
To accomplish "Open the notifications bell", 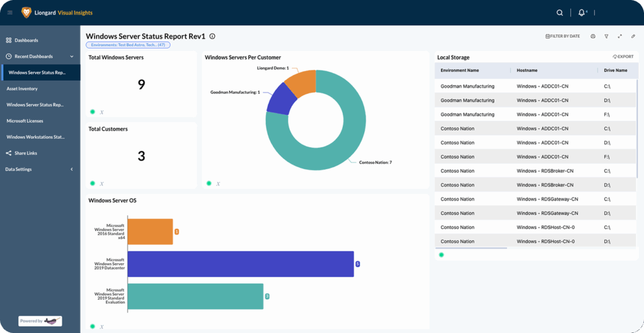I will 581,13.
